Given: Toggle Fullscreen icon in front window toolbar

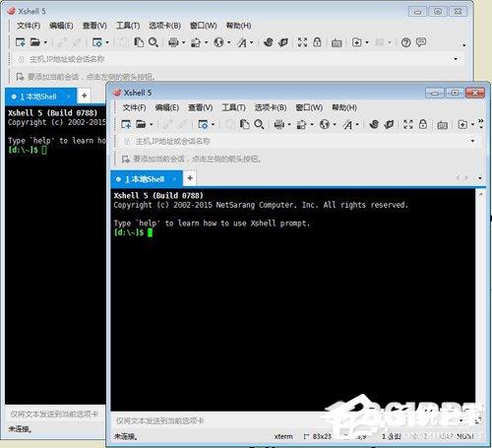Looking at the screenshot, I should click(x=408, y=124).
